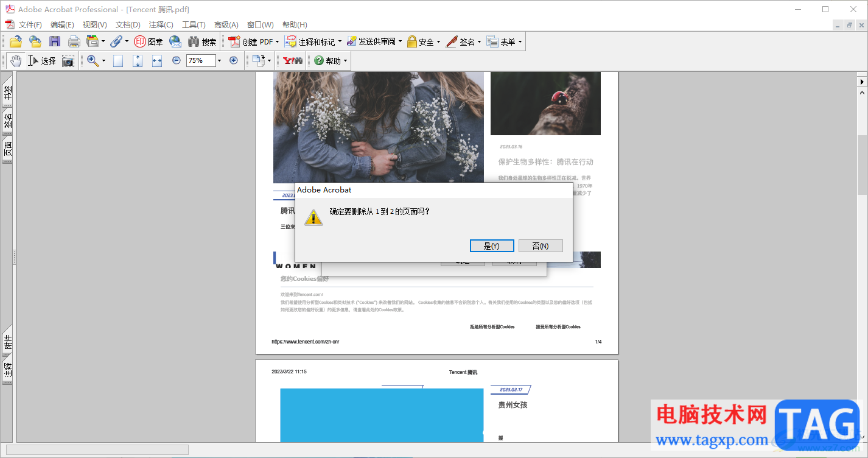This screenshot has height=458, width=868.
Task: Click the 注释和标记 toolbar button
Action: (x=310, y=41)
